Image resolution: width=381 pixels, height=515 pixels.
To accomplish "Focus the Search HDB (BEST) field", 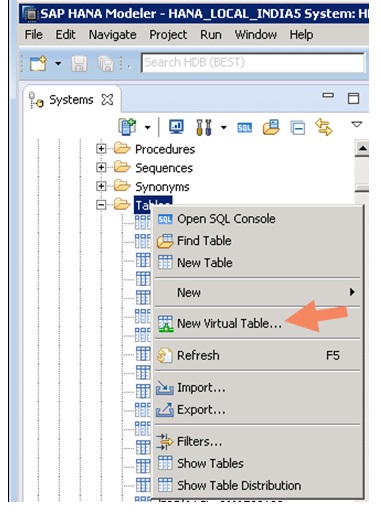I will [x=253, y=62].
